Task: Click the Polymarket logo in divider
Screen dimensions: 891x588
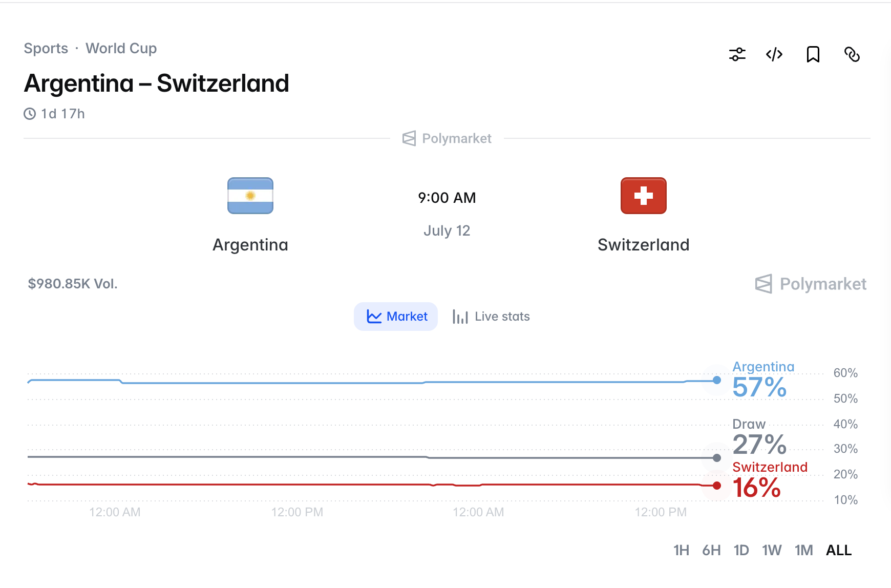Action: (x=447, y=138)
